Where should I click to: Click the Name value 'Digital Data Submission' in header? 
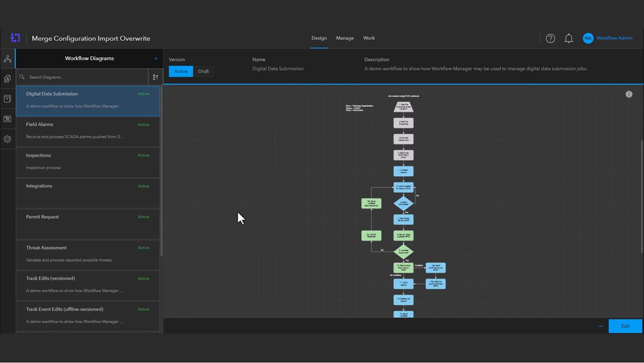coord(278,69)
